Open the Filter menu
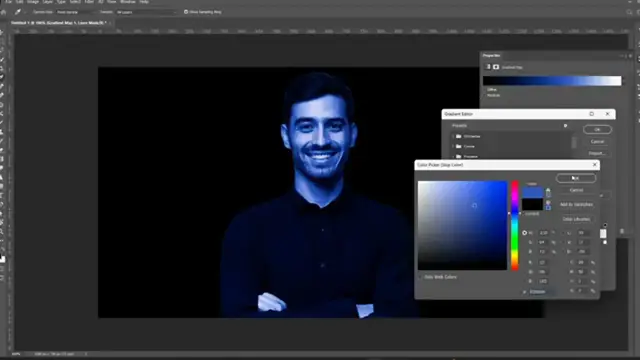This screenshot has width=640, height=360. click(89, 2)
